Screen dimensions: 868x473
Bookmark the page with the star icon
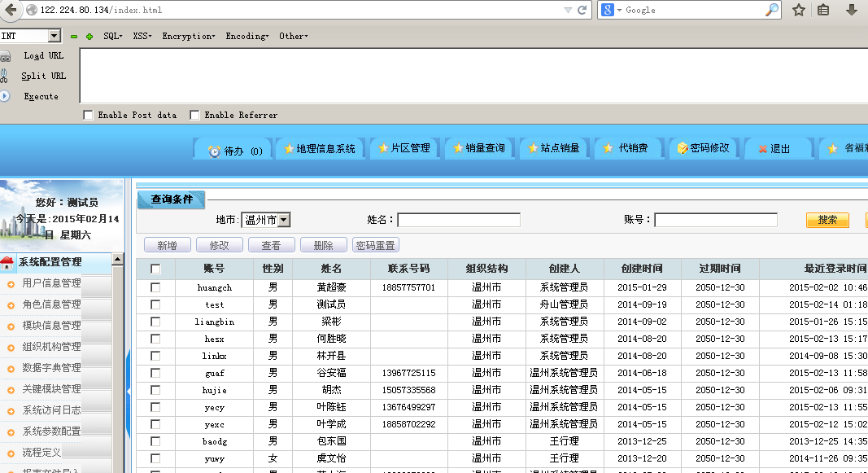[798, 10]
